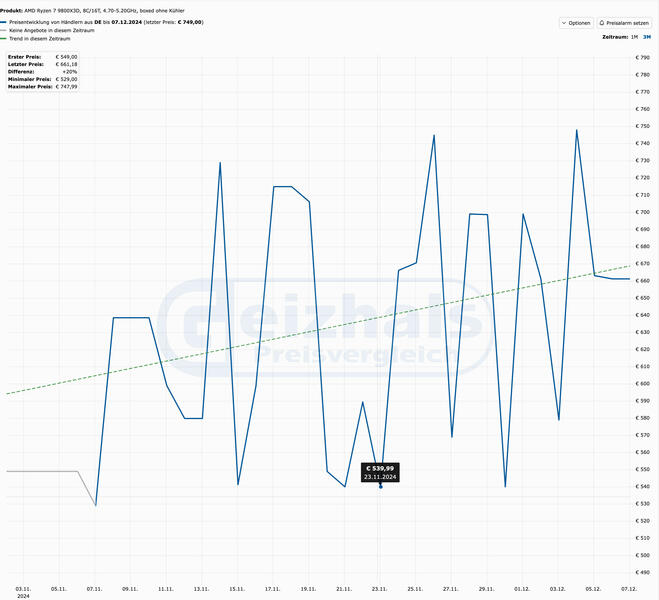Click the data point at 23.11.2024
This screenshot has width=659, height=600.
coord(381,487)
